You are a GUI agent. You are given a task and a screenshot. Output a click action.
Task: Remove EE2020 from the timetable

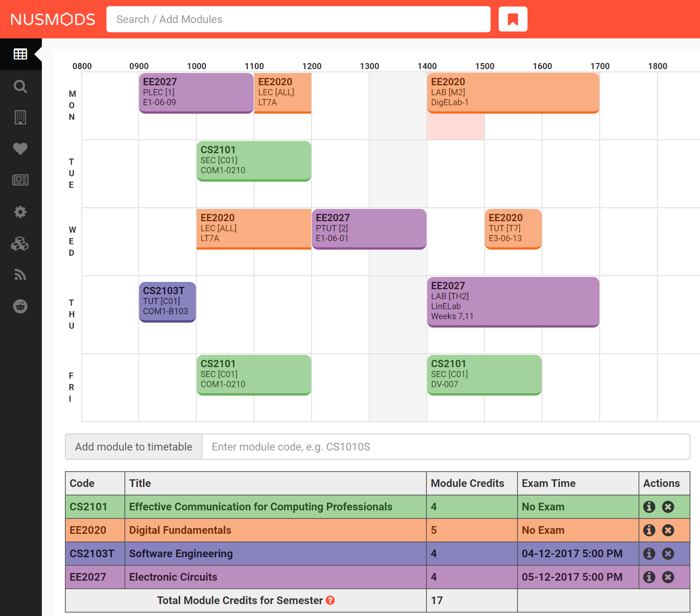tap(668, 530)
